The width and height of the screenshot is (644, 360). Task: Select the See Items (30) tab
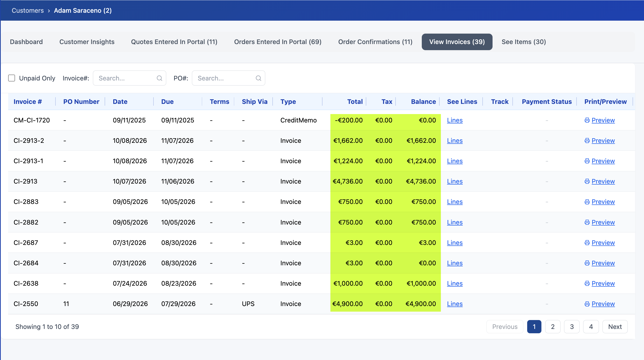click(x=524, y=42)
